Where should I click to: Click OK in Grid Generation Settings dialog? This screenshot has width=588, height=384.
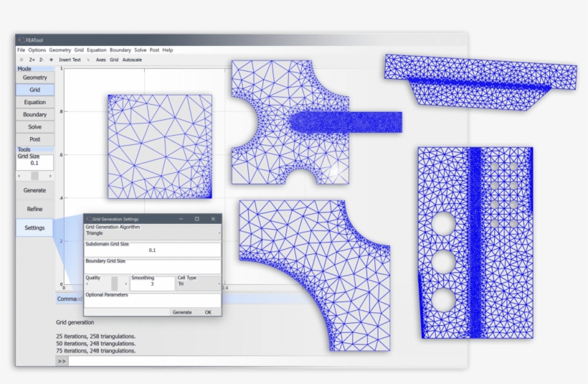coord(208,312)
